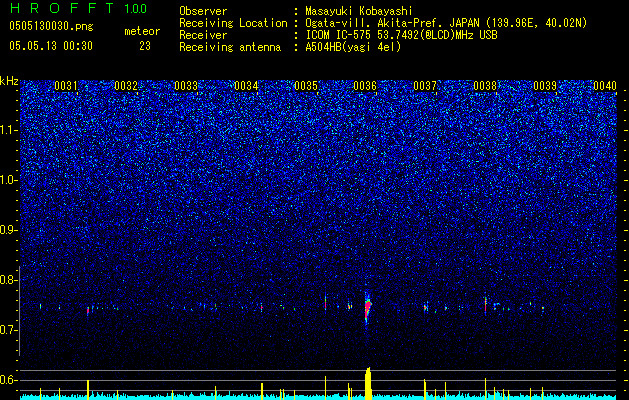The width and height of the screenshot is (629, 400).
Task: Click time marker 0036
Action: pos(365,86)
